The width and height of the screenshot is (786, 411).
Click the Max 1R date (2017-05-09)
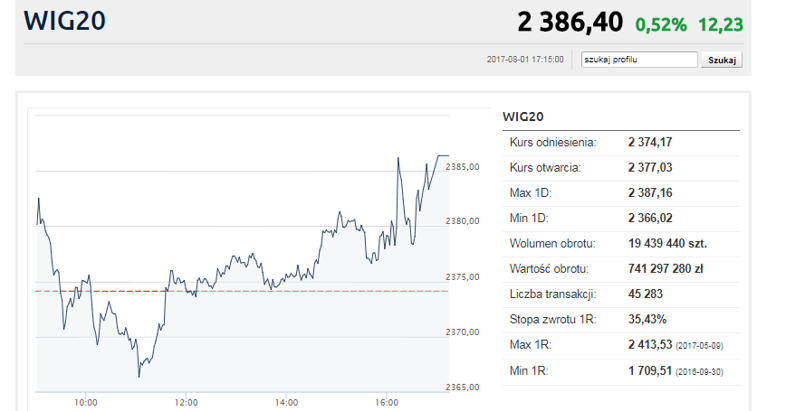(x=701, y=344)
